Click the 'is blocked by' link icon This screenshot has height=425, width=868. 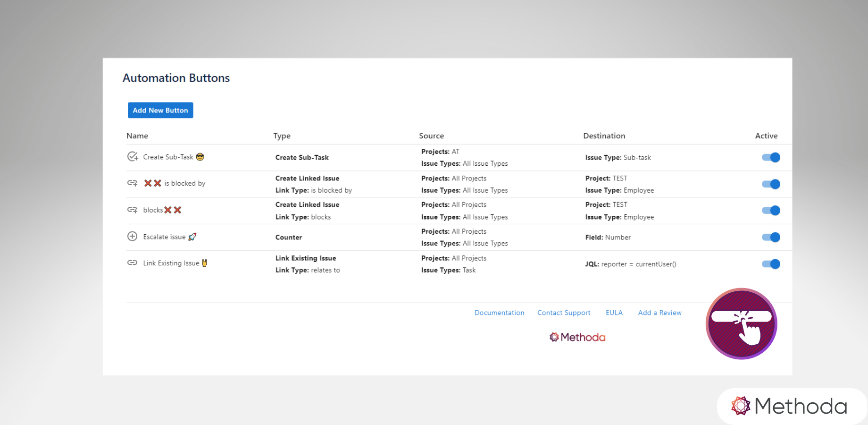[x=133, y=183]
